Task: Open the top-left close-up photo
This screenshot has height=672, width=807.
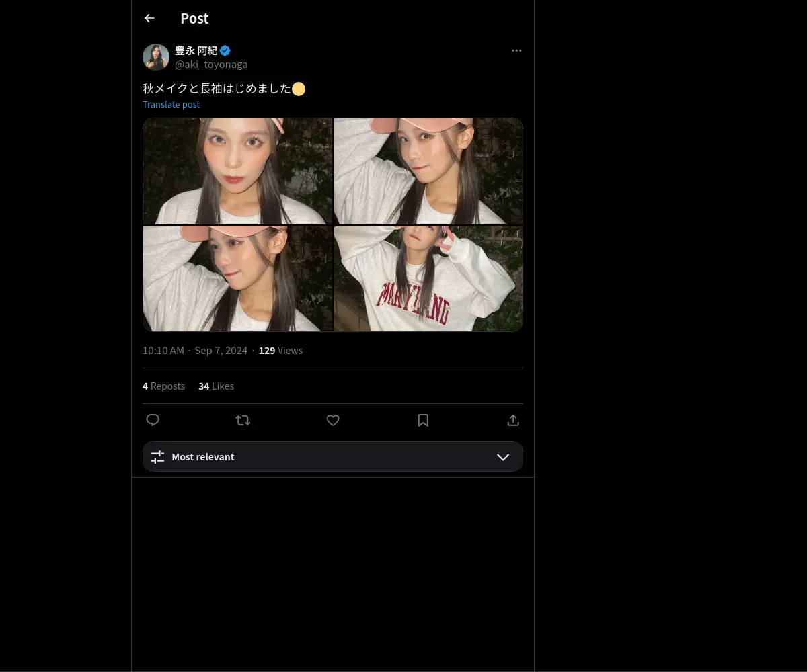Action: (237, 171)
